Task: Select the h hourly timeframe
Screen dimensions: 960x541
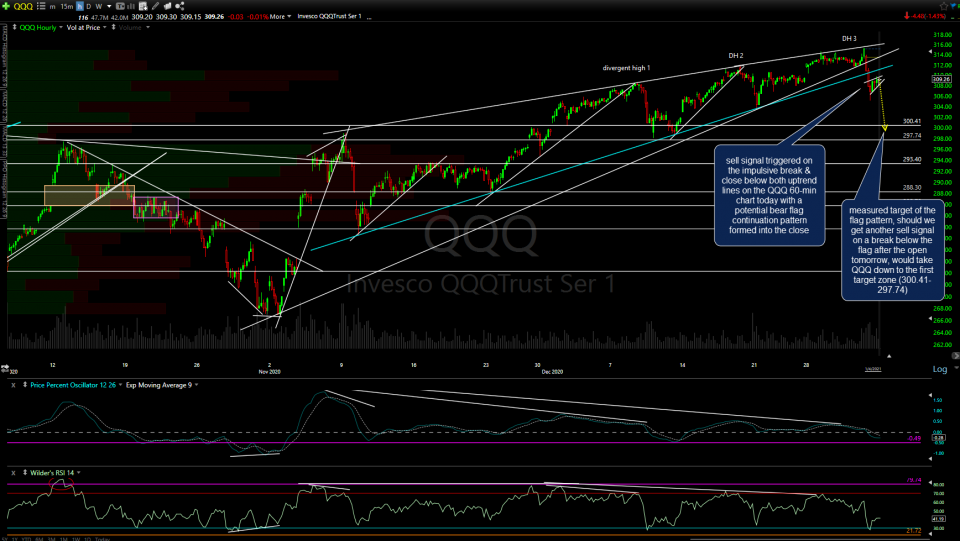Action: 80,6
